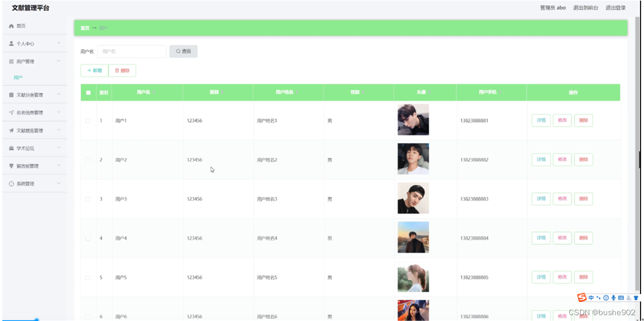
Task: Click the 文献分类管理 sidebar icon
Action: click(x=12, y=95)
